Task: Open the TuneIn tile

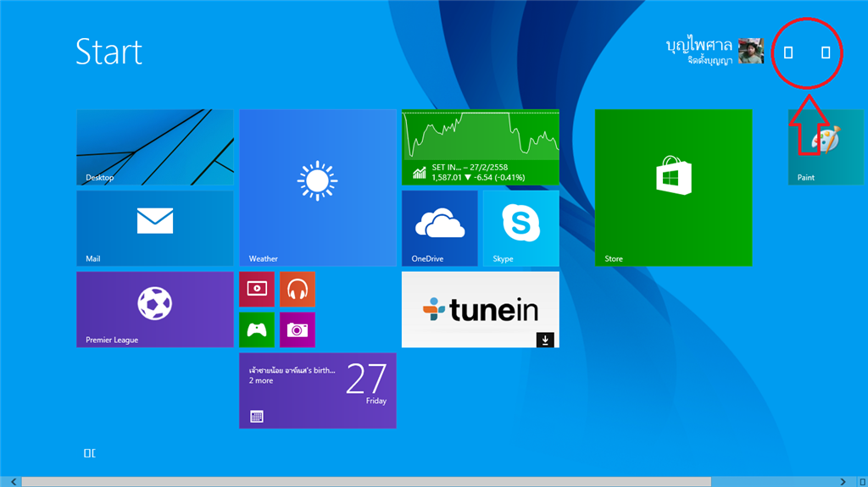Action: [x=481, y=309]
